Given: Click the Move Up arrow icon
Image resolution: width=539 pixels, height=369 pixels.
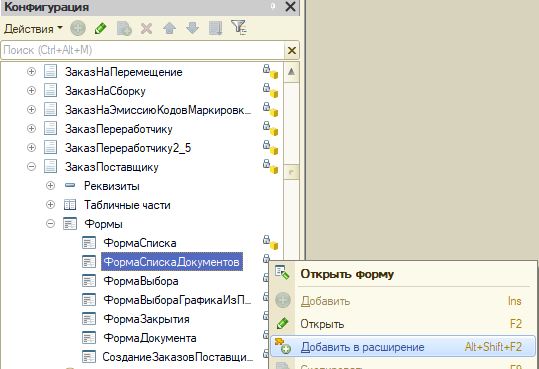Looking at the screenshot, I should (x=169, y=28).
